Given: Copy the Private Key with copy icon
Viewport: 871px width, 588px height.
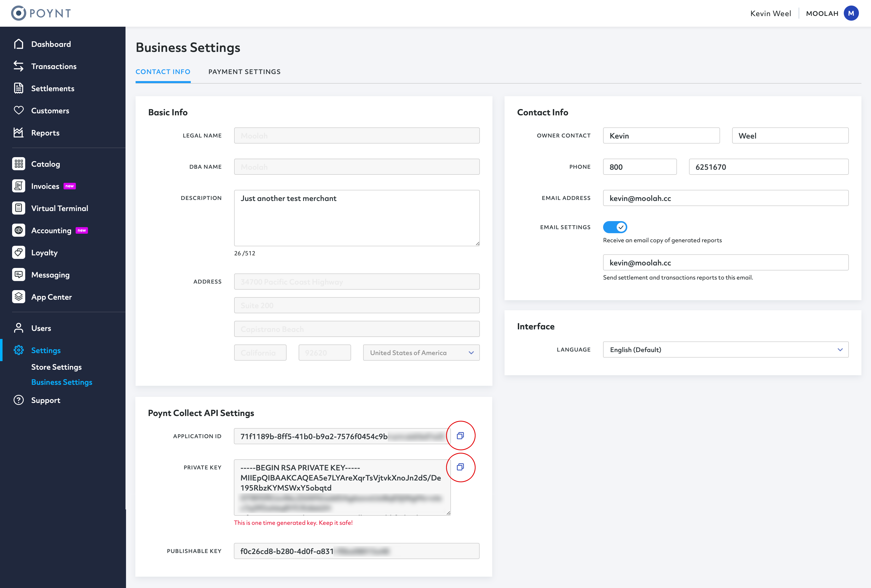Looking at the screenshot, I should [461, 467].
